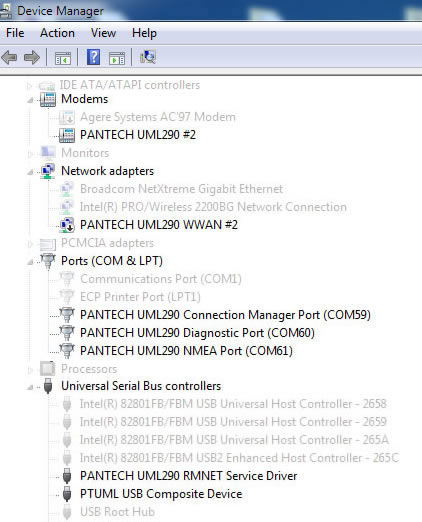Select USB Universal Host Controller - 2659
The width and height of the screenshot is (422, 522).
click(x=233, y=422)
